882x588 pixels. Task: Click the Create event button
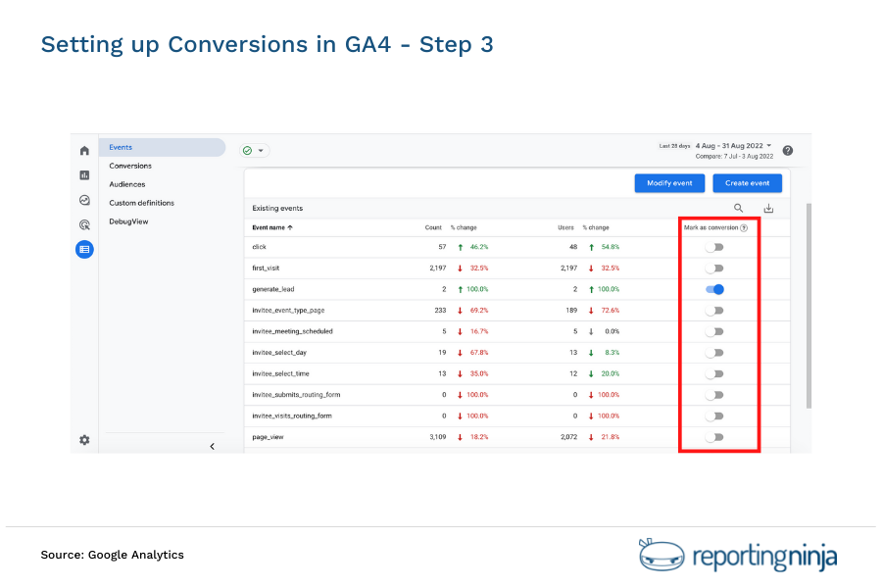tap(747, 183)
